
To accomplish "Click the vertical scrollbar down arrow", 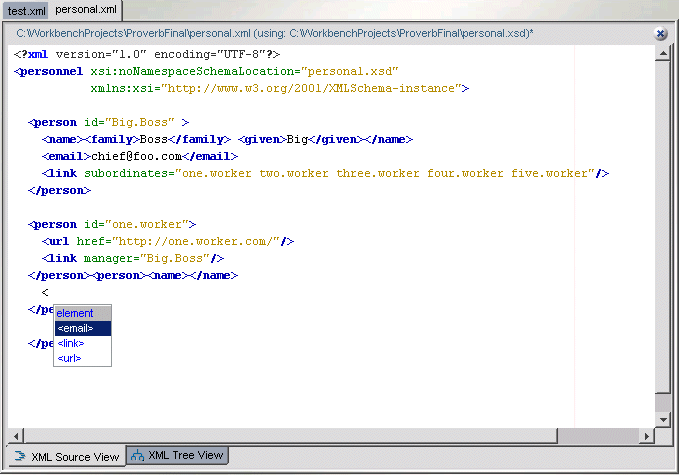I will click(661, 420).
